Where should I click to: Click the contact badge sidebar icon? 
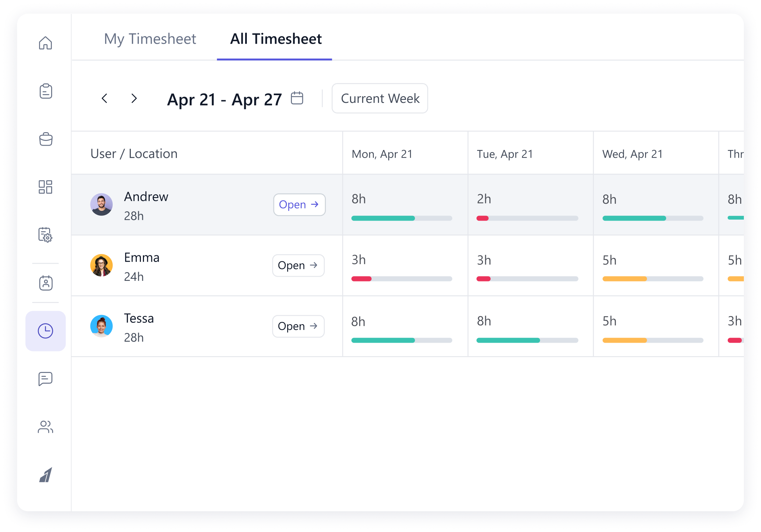(x=45, y=283)
